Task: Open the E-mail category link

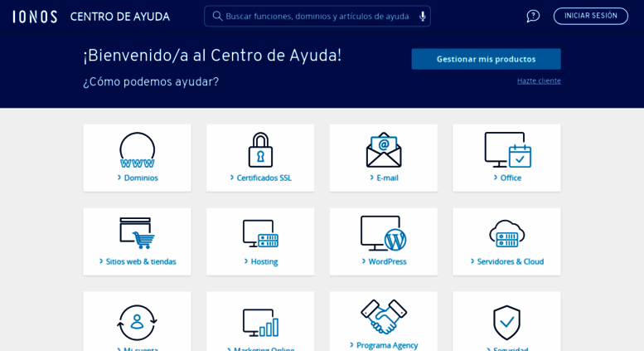Action: tap(384, 178)
